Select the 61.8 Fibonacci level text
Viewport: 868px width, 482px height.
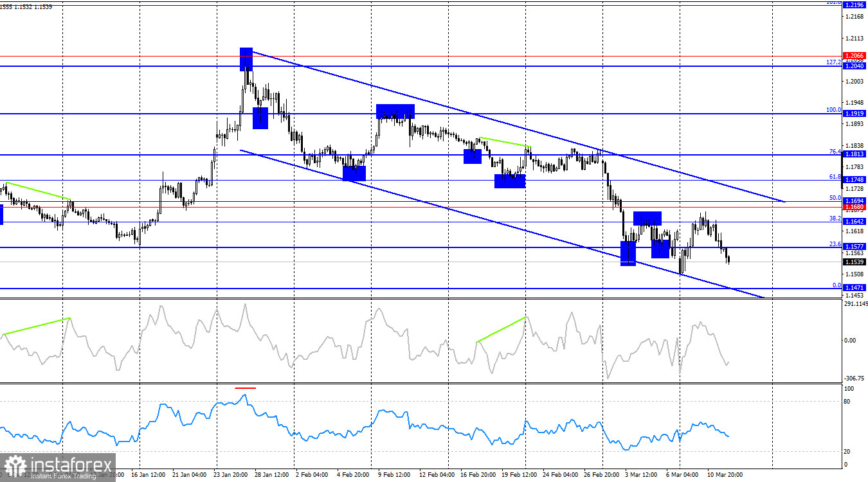click(835, 177)
